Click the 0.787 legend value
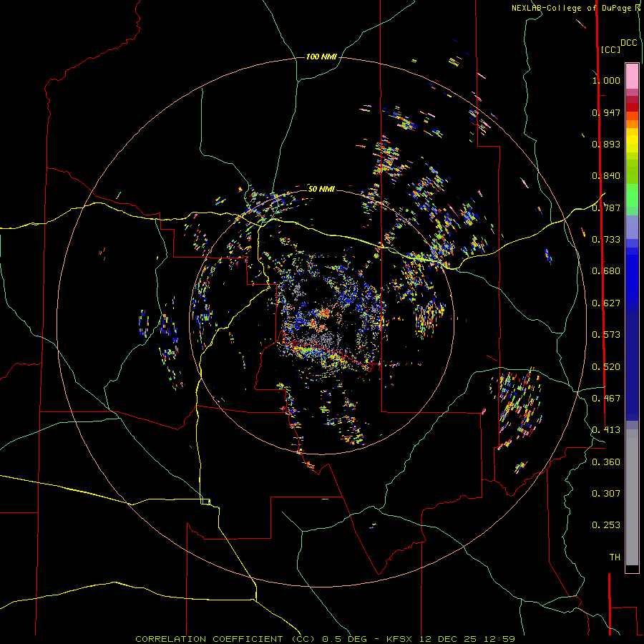Image resolution: width=644 pixels, height=644 pixels. (606, 208)
